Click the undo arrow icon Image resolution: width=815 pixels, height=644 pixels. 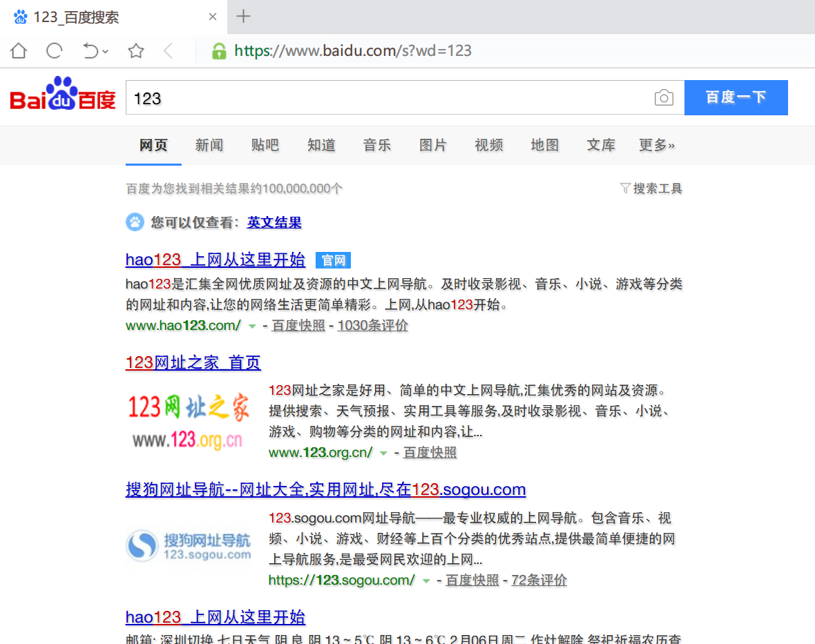(90, 50)
